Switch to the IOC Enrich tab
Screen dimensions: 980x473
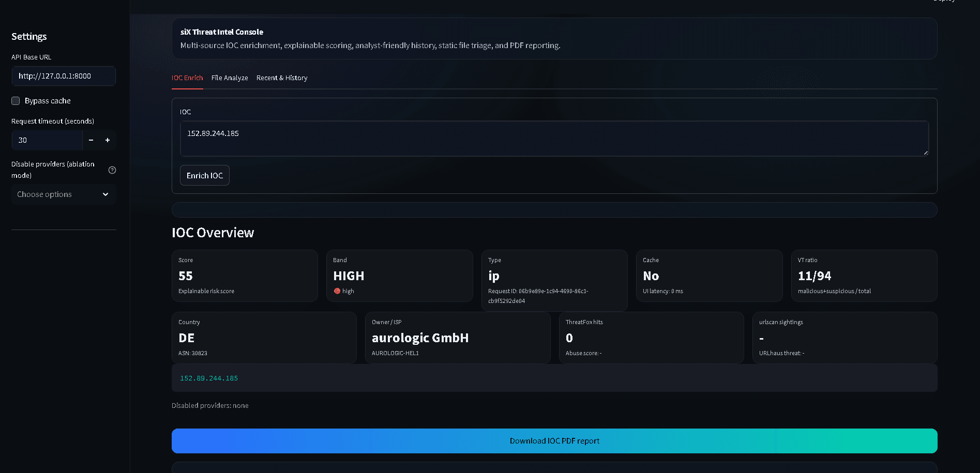tap(187, 78)
